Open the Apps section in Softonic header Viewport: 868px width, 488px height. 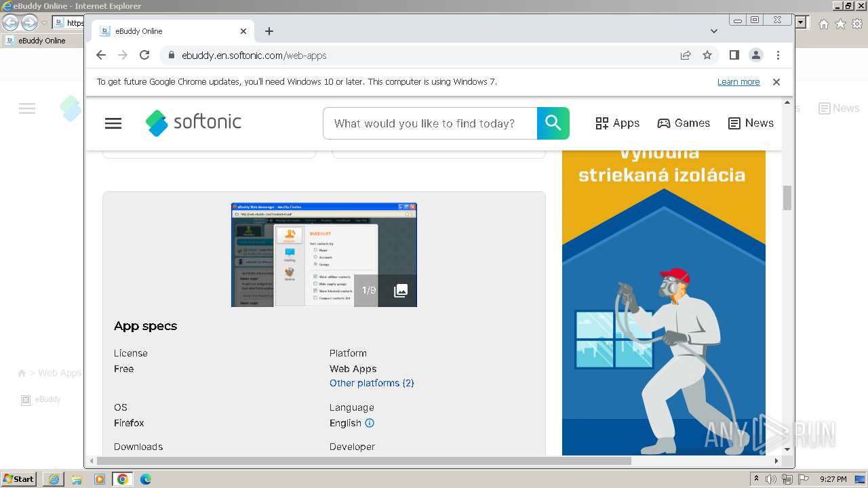point(618,123)
